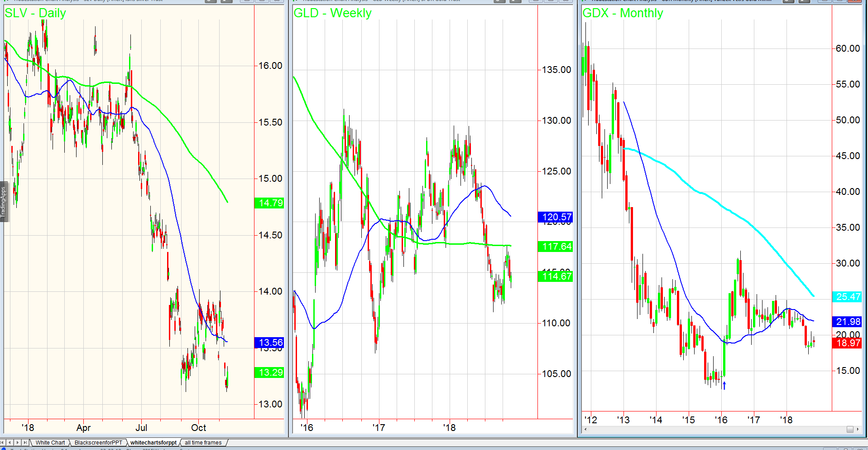The image size is (868, 450).
Task: Select the SLV - Daily chart title
Action: (35, 13)
